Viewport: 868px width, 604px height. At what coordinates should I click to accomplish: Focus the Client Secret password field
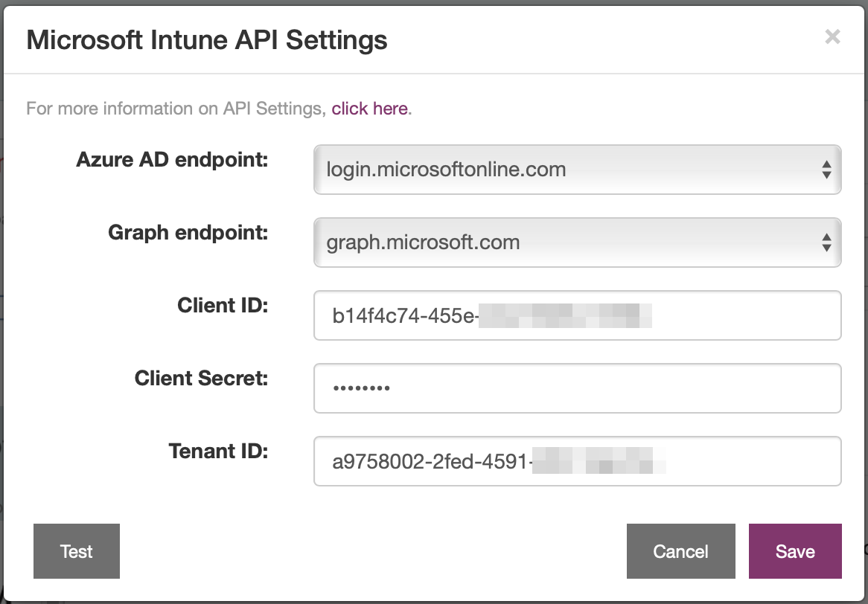[578, 388]
